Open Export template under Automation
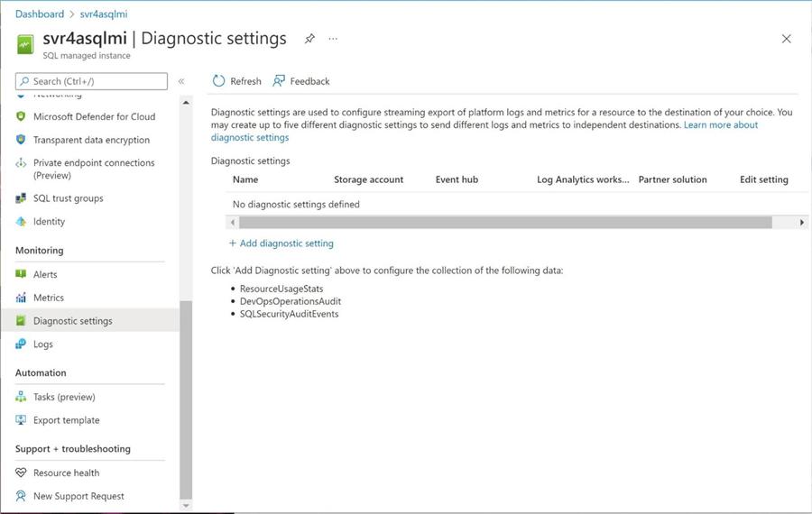Viewport: 812px width, 514px height. point(66,420)
